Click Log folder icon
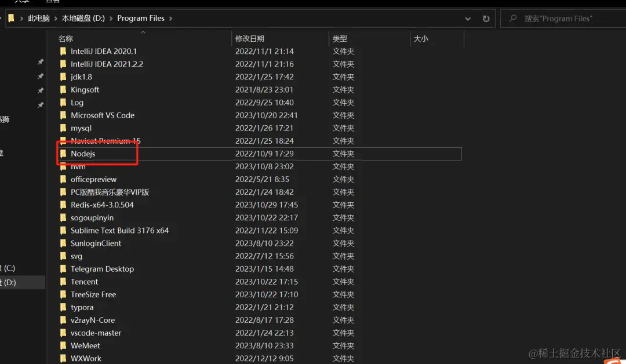The image size is (626, 364). coord(63,102)
